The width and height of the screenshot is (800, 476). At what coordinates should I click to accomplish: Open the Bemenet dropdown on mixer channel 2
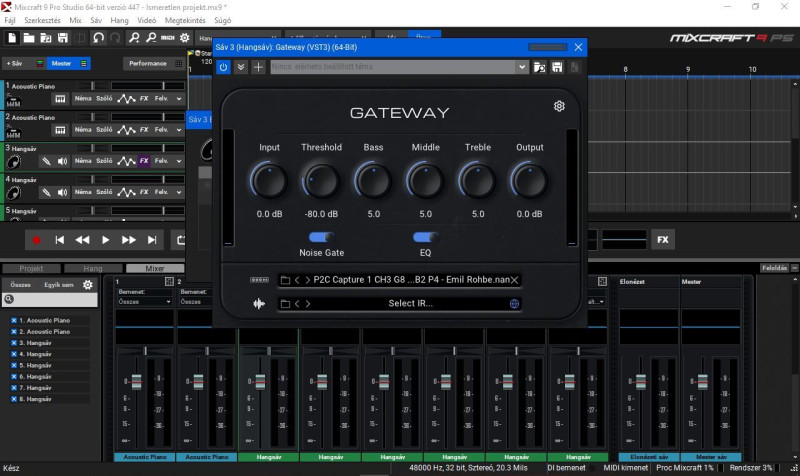196,302
